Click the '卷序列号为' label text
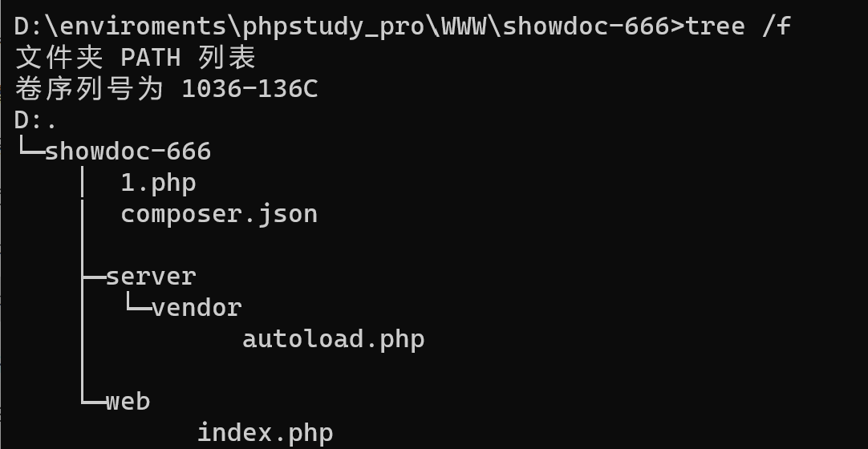 (89, 89)
